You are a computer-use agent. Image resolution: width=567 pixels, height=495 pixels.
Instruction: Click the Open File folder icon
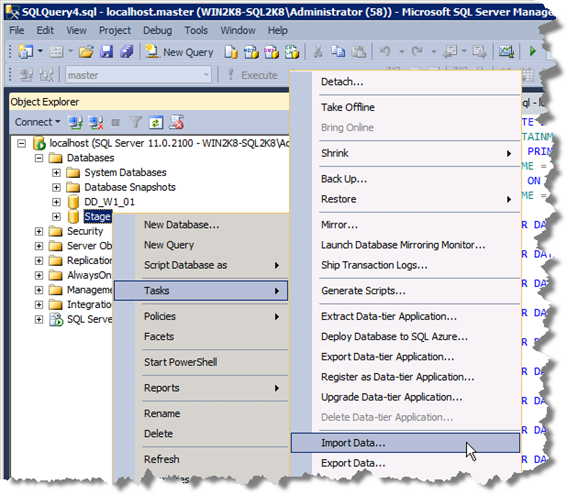[x=86, y=52]
